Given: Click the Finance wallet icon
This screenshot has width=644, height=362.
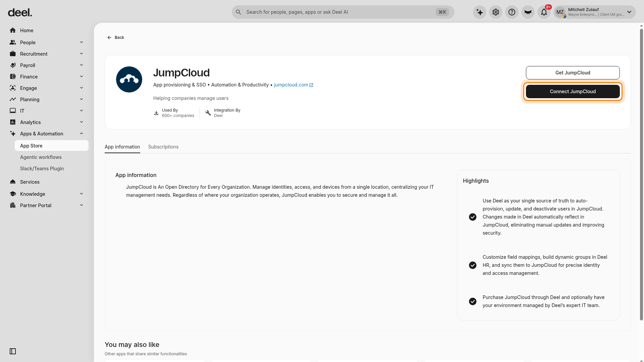Looking at the screenshot, I should [x=13, y=77].
